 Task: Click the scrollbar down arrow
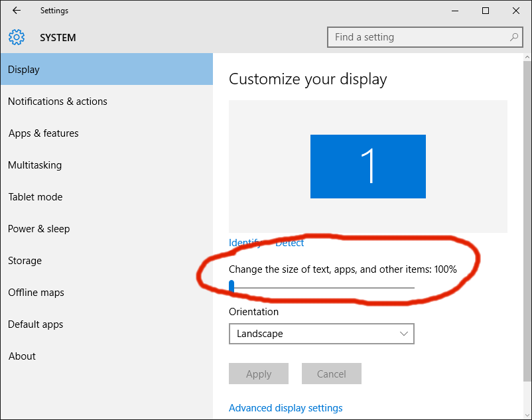point(527,415)
